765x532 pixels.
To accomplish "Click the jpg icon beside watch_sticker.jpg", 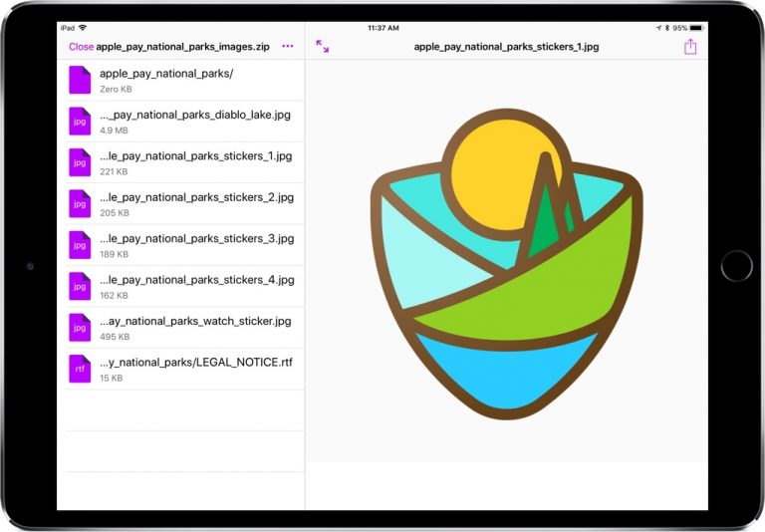I will point(80,328).
